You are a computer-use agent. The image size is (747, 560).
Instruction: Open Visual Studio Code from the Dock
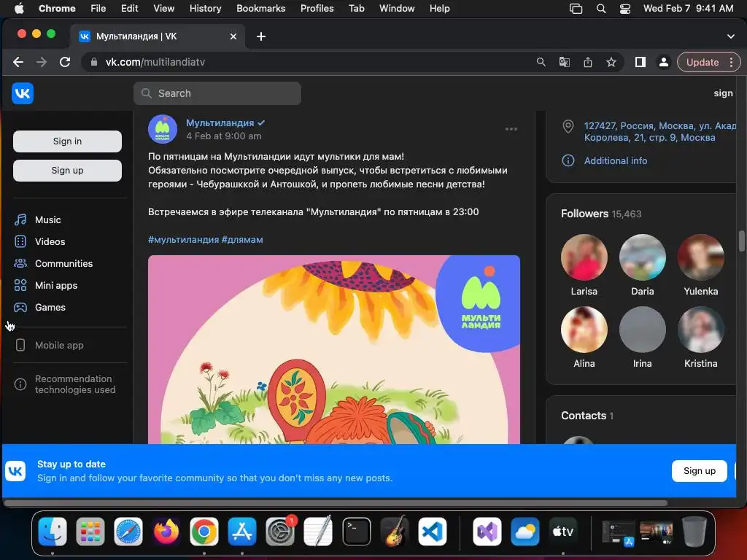pos(433,532)
